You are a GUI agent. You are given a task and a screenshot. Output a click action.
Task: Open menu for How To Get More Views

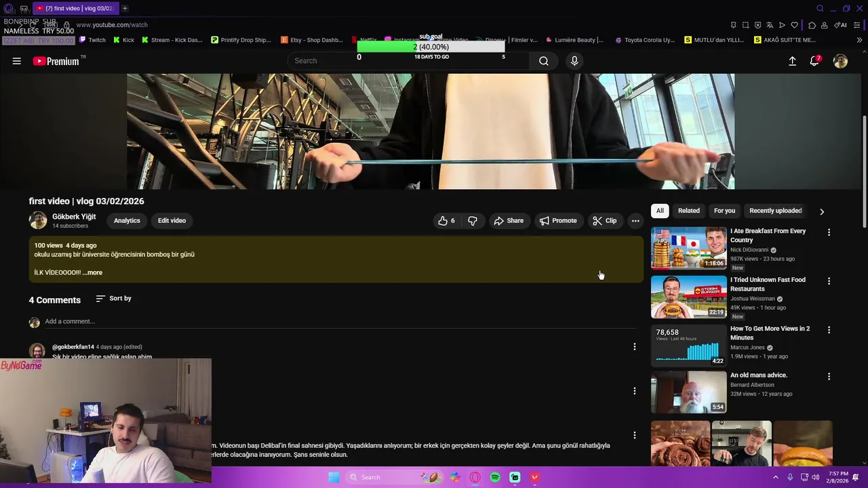click(x=829, y=330)
